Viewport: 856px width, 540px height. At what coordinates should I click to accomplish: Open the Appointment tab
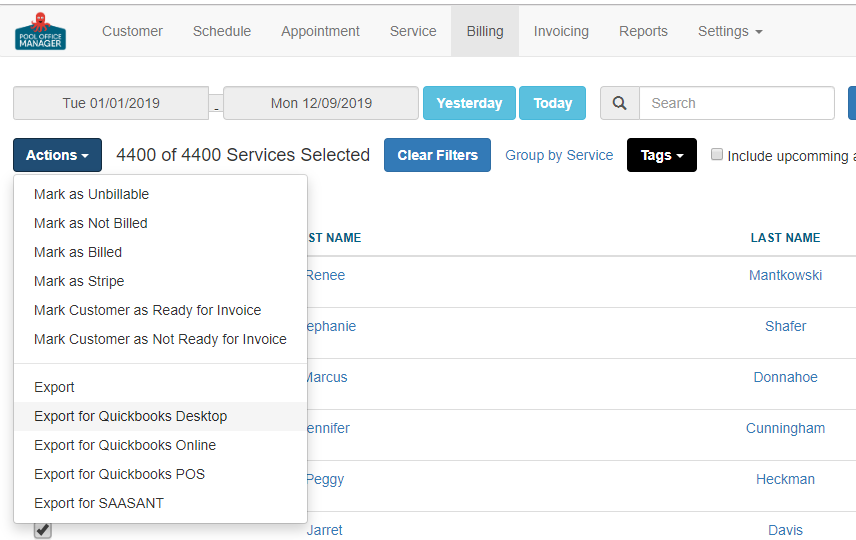click(320, 31)
